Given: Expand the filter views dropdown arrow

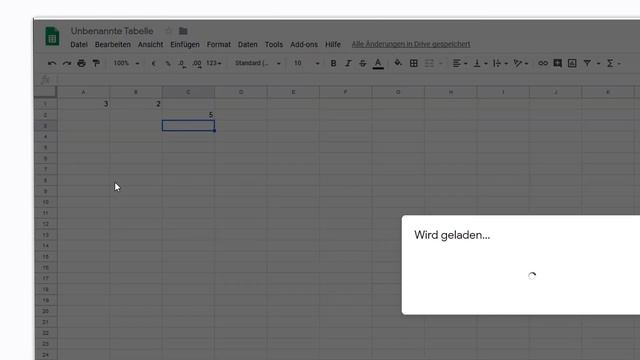Looking at the screenshot, I should [598, 64].
